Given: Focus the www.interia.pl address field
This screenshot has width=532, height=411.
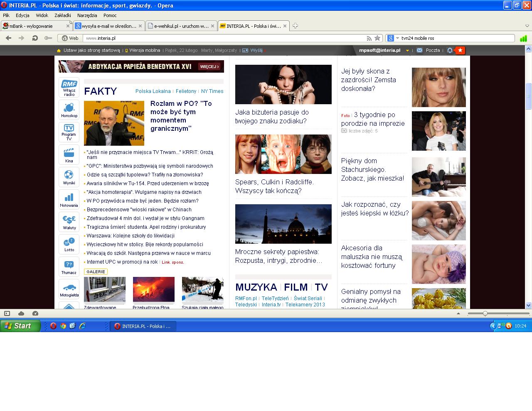Looking at the screenshot, I should point(224,38).
